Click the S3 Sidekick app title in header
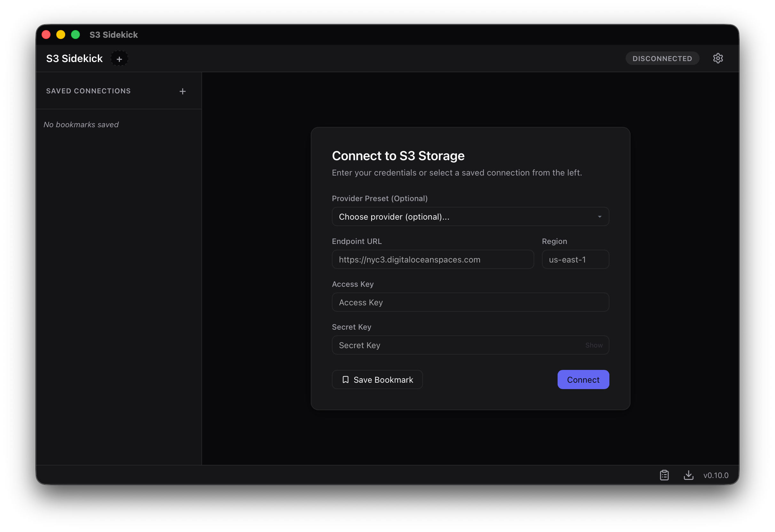775x532 pixels. point(74,59)
